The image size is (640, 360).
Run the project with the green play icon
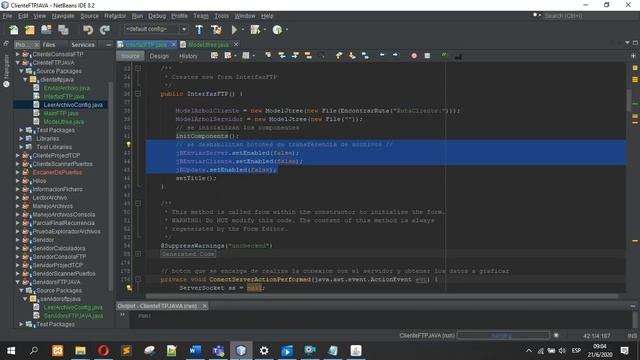click(234, 30)
